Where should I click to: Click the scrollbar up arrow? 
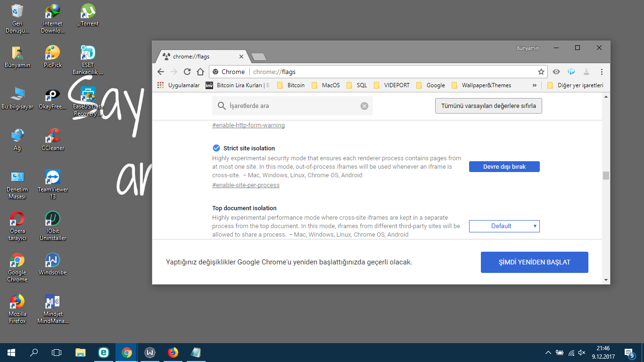[606, 97]
